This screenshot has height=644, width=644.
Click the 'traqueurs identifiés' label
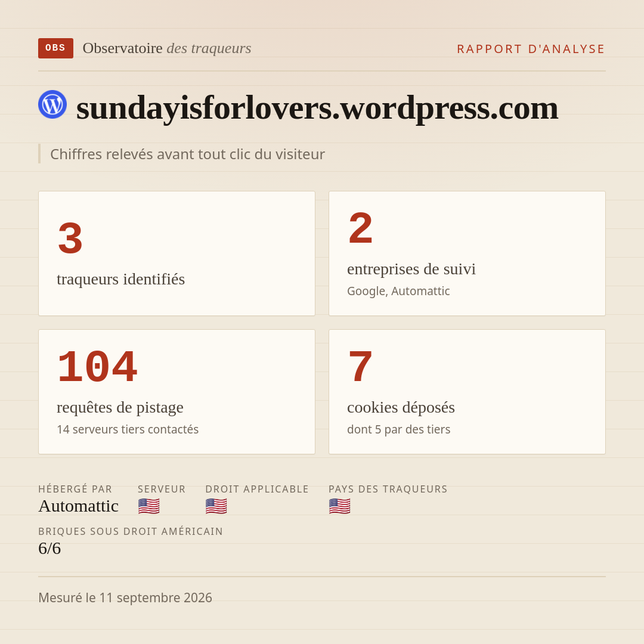(x=120, y=279)
